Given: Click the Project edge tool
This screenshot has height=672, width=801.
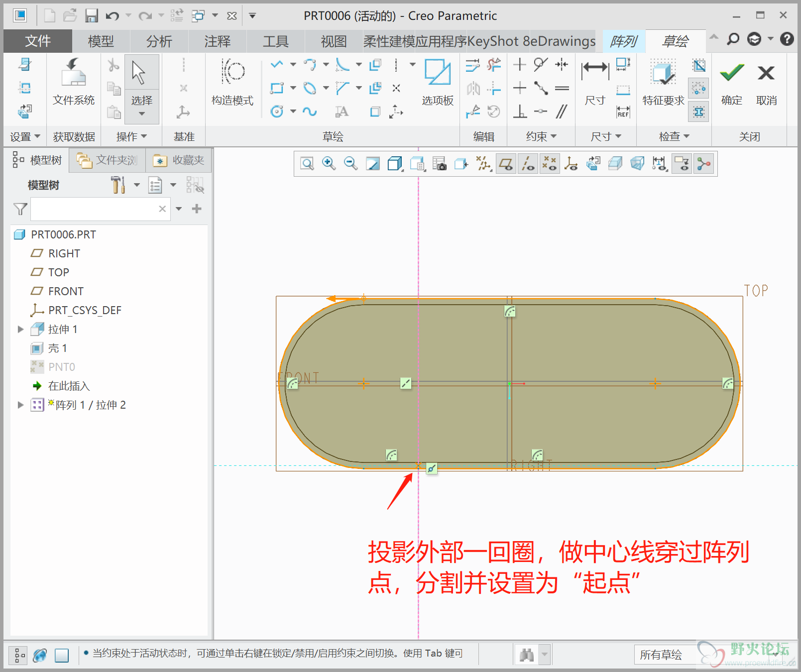Looking at the screenshot, I should coord(375,112).
